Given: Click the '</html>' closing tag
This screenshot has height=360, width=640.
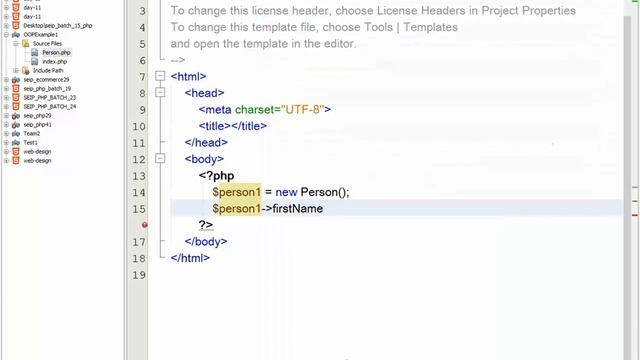Looking at the screenshot, I should point(190,258).
